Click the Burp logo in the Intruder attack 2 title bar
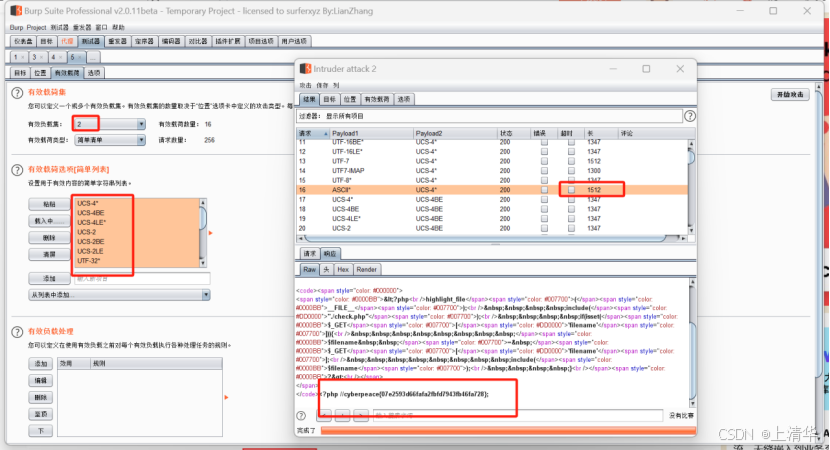Image resolution: width=830 pixels, height=450 pixels. [x=305, y=69]
